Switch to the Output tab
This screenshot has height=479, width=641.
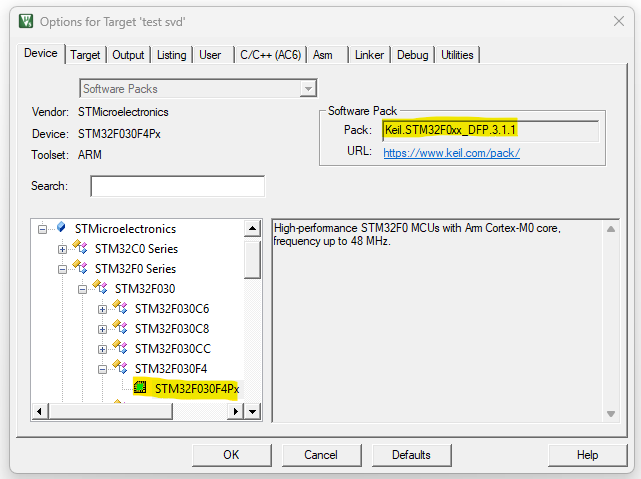tap(128, 55)
